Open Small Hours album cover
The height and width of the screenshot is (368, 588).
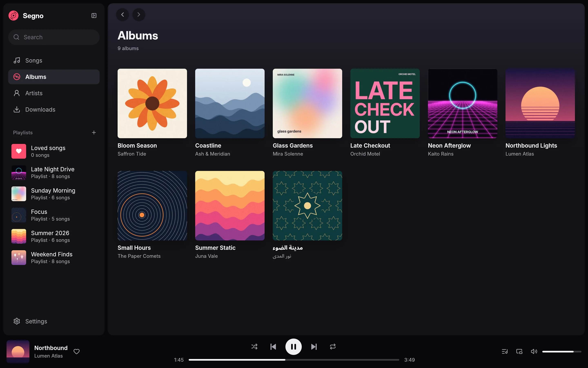click(x=152, y=206)
